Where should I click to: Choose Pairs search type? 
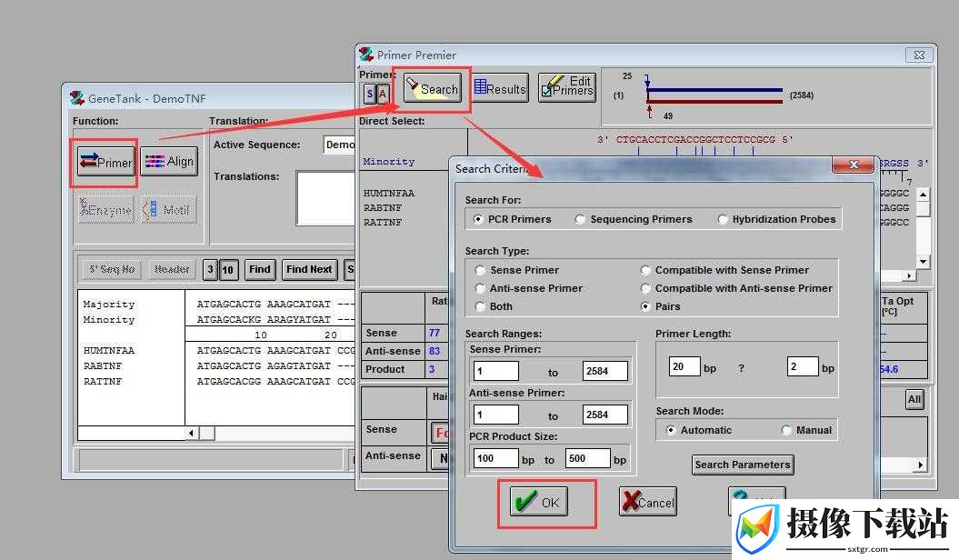[x=661, y=306]
